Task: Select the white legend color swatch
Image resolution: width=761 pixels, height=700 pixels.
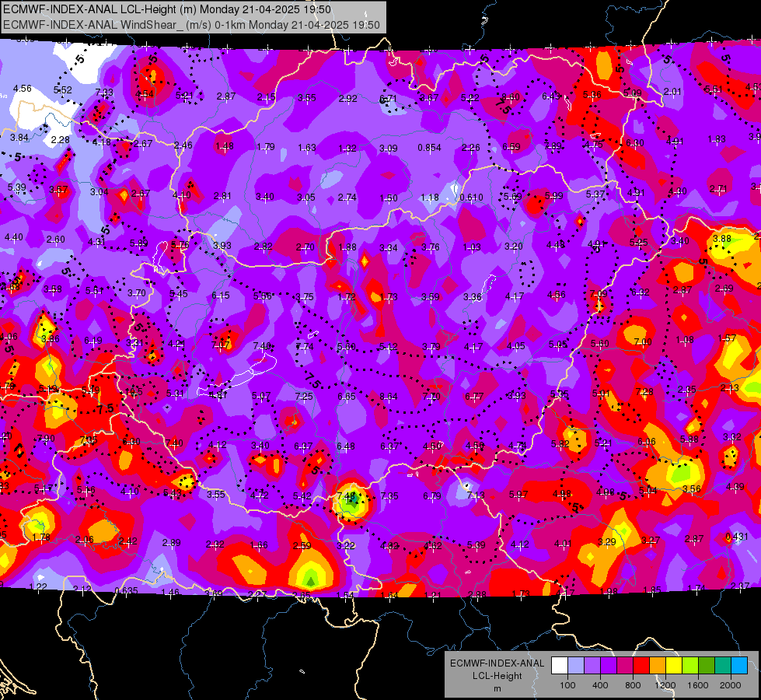Action: click(x=559, y=666)
